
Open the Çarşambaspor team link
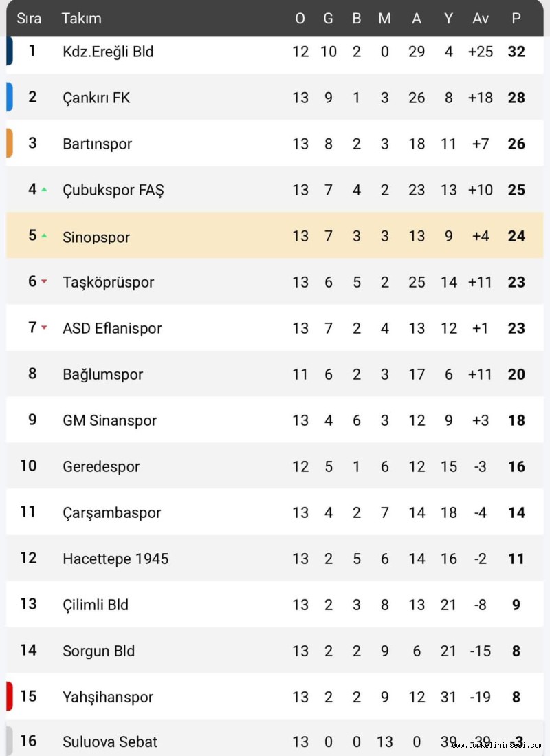click(111, 512)
